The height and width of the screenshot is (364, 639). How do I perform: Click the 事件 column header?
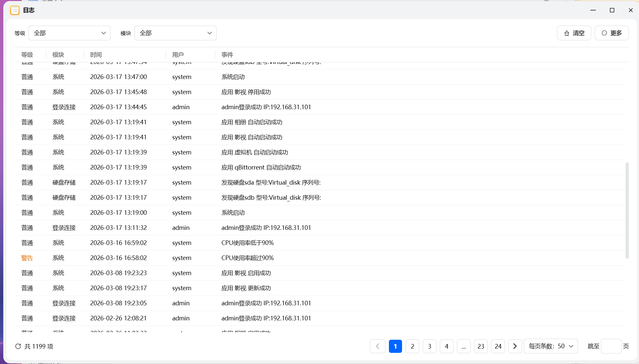pos(227,55)
